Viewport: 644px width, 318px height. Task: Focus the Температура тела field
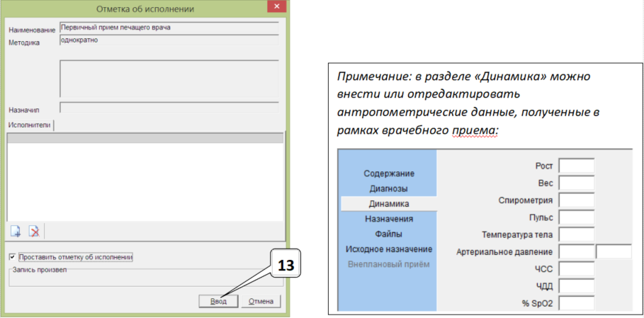[576, 234]
